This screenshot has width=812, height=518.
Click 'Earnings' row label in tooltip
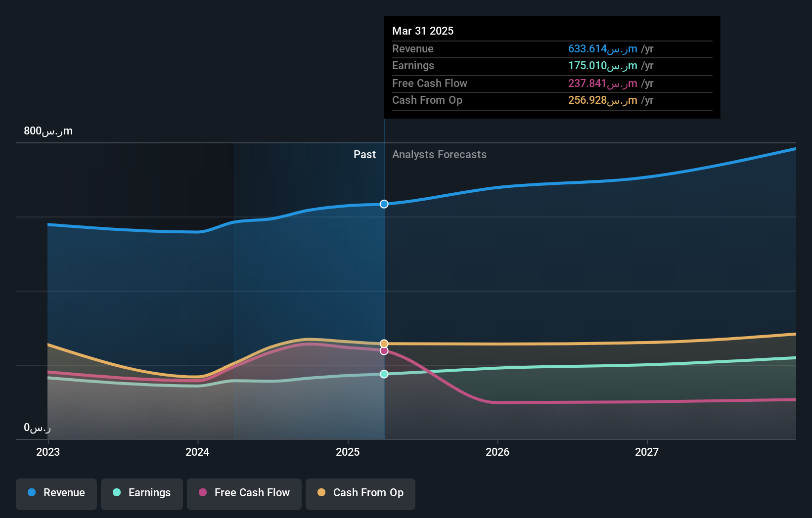[x=413, y=66]
